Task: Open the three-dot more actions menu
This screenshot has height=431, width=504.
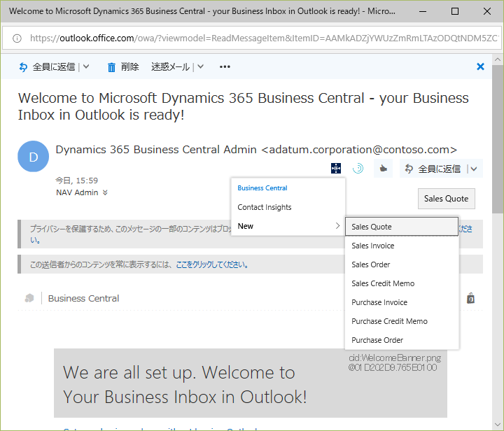Action: [x=225, y=67]
